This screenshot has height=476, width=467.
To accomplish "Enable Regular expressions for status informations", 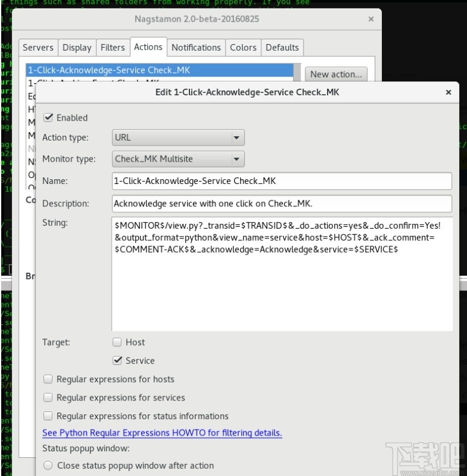I will click(x=48, y=416).
